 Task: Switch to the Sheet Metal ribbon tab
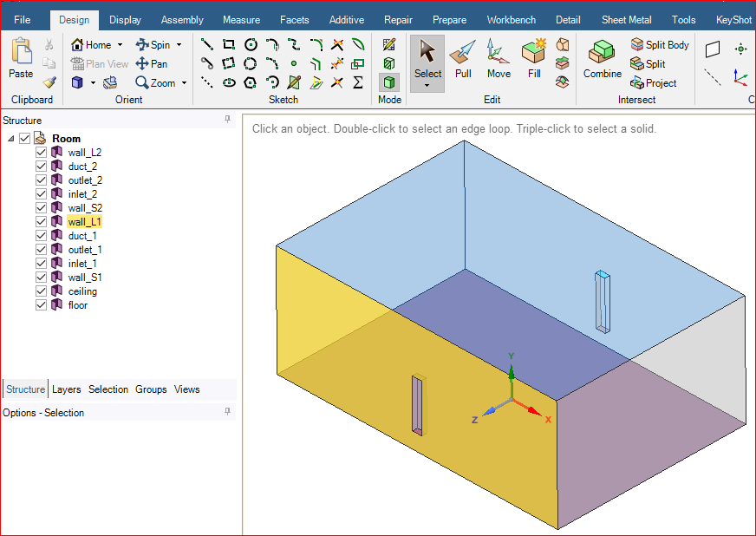coord(627,20)
